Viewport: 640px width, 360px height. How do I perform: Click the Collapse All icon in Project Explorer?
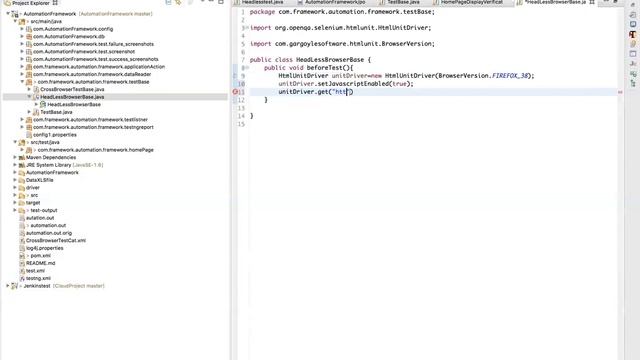(168, 2)
